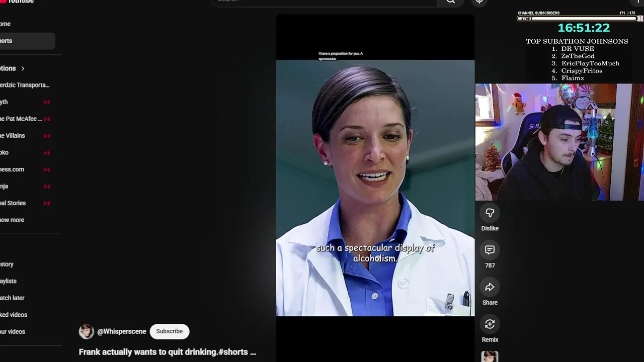Viewport: 644px width, 362px height.
Task: Click the Shorts title 'Frank actually wants to quit drinking'
Action: [168, 352]
